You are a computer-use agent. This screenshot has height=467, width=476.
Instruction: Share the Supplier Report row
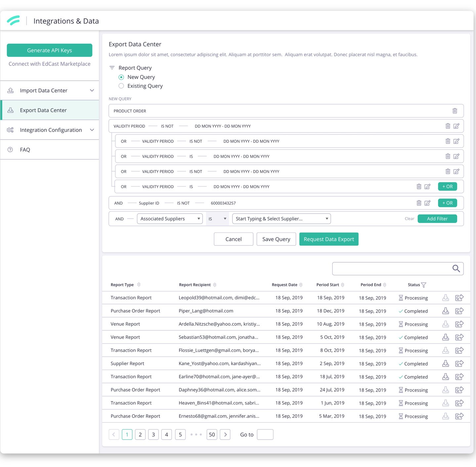(459, 363)
